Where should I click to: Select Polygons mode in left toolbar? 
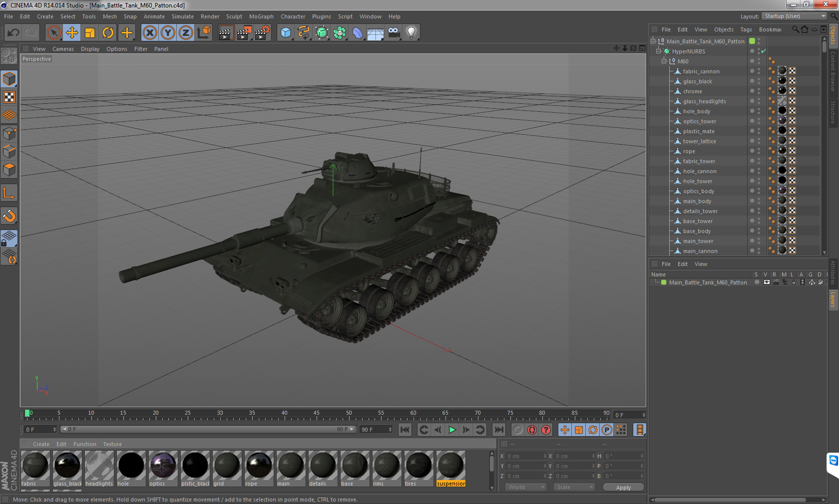click(9, 170)
